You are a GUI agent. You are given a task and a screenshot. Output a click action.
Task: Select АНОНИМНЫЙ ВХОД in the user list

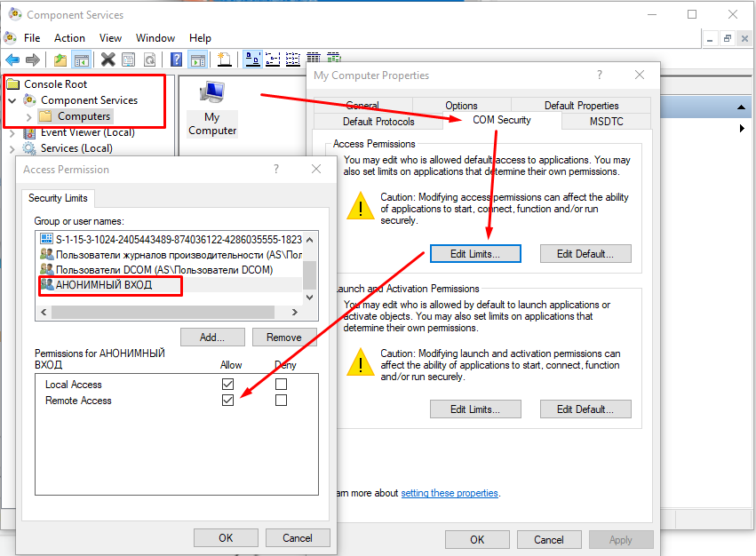point(105,285)
